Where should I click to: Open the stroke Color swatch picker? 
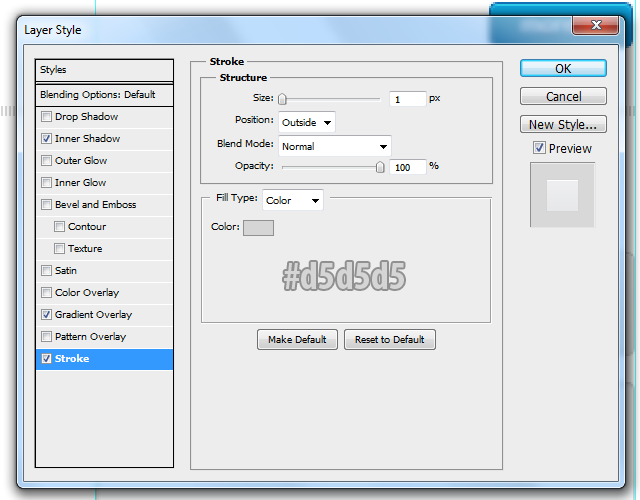coord(258,228)
